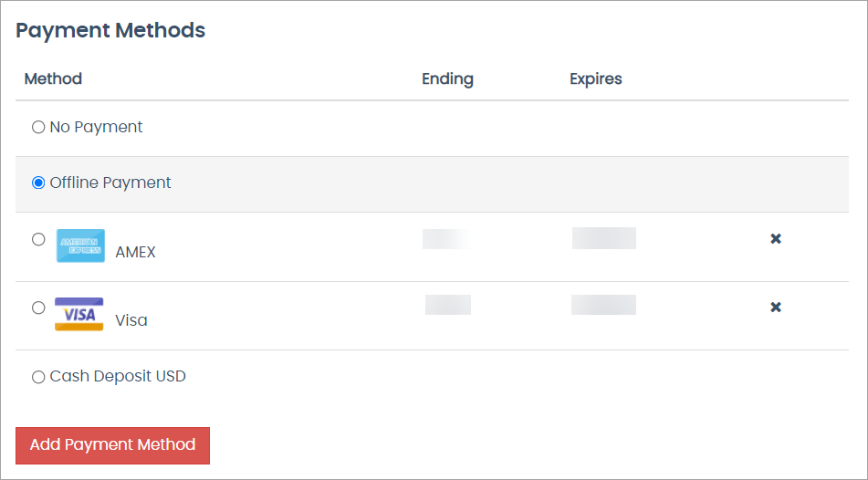Choose the Visa card radio button
868x480 pixels.
pos(38,308)
